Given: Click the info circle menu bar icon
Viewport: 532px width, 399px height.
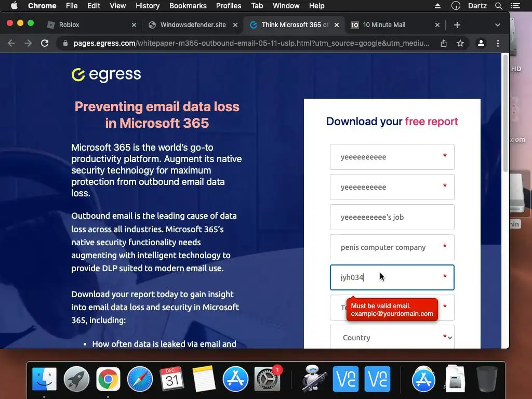Looking at the screenshot, I should click(x=456, y=6).
